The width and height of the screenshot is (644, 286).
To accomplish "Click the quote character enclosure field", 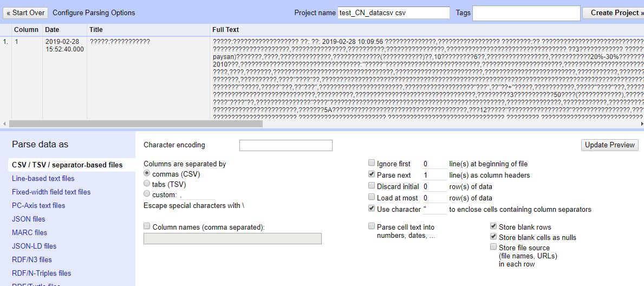I will 435,209.
